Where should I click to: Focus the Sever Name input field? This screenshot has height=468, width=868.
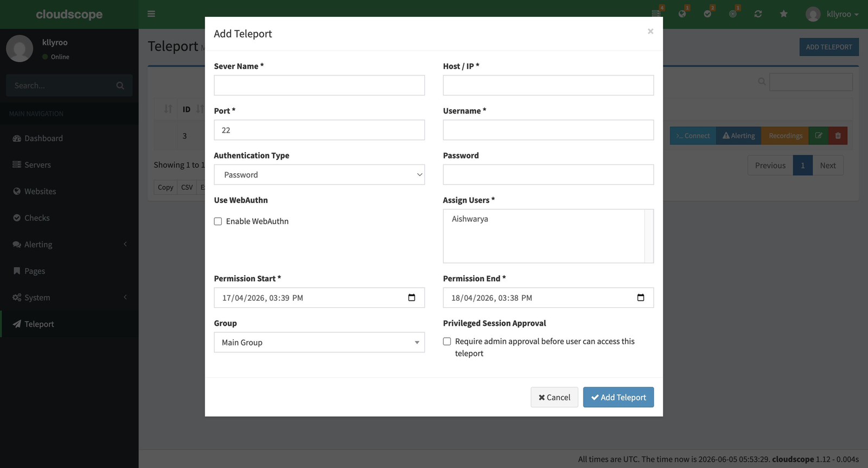click(x=319, y=85)
